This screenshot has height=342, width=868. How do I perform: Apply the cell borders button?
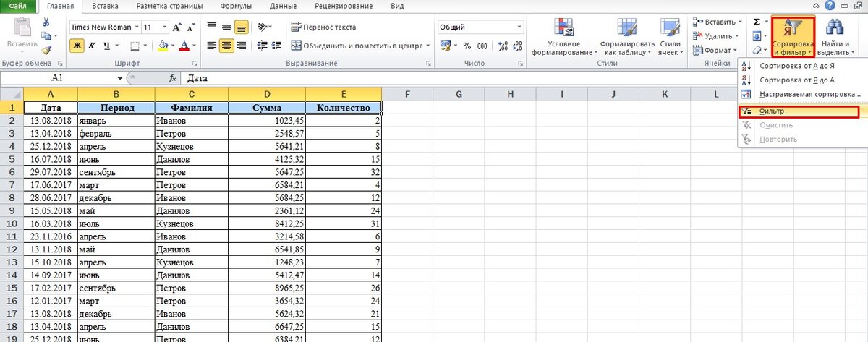134,46
